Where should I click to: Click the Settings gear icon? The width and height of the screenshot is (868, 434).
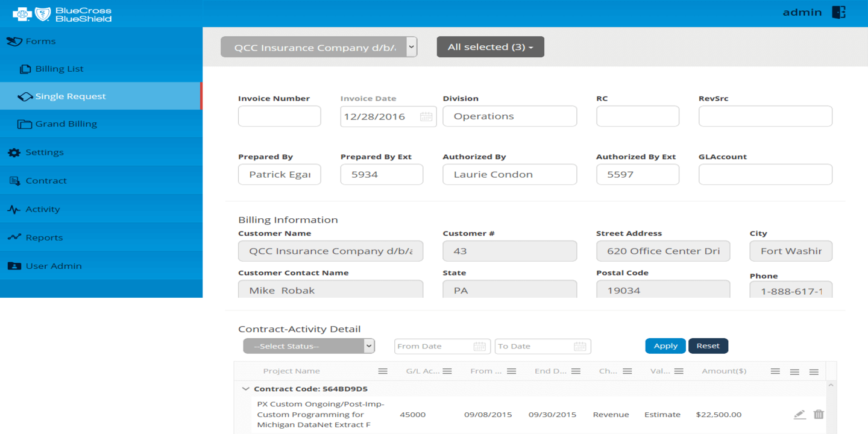point(14,153)
